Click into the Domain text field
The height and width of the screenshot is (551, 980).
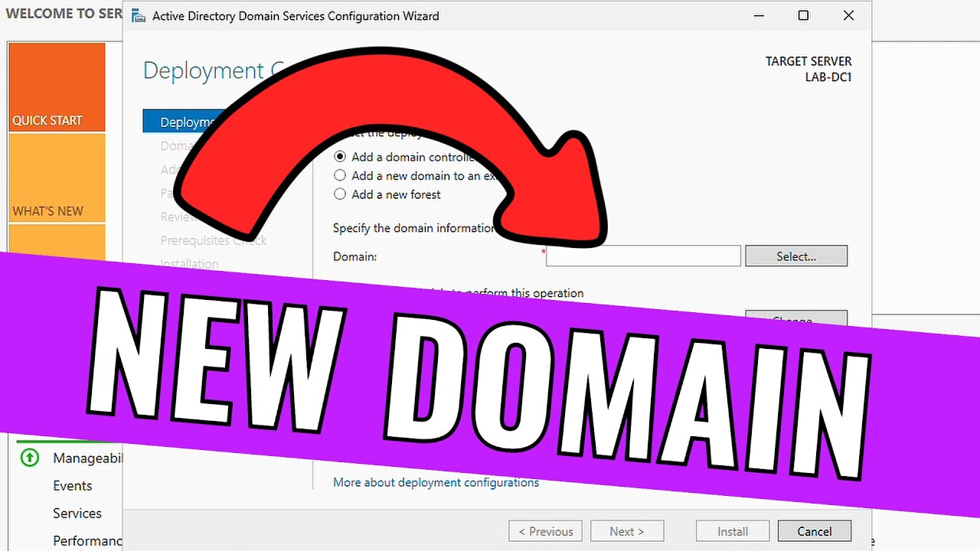[643, 256]
